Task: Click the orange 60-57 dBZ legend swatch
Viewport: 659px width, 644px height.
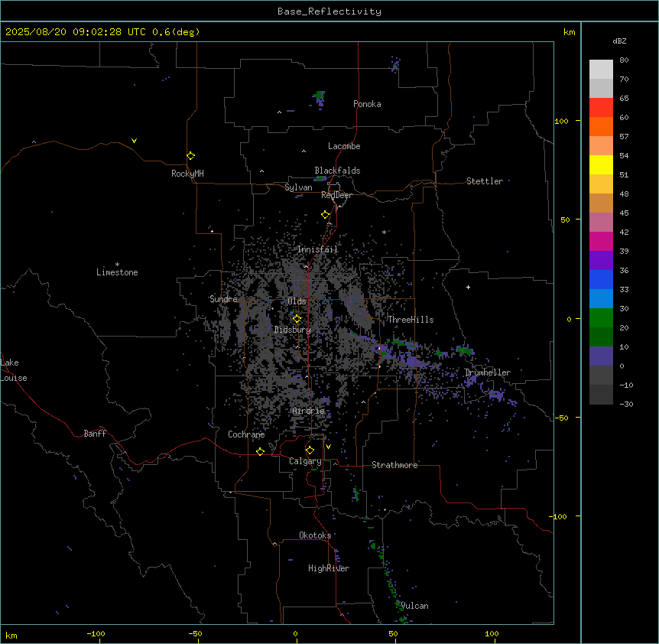Action: point(601,126)
